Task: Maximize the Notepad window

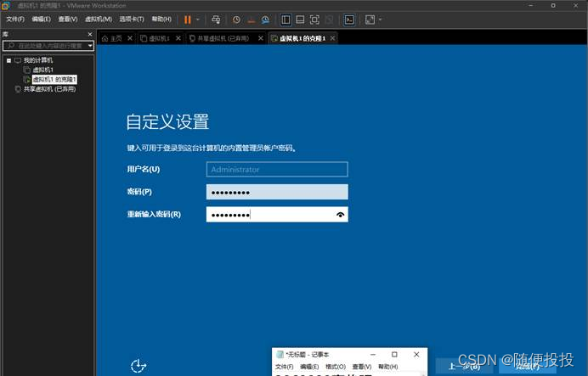Action: [394, 354]
